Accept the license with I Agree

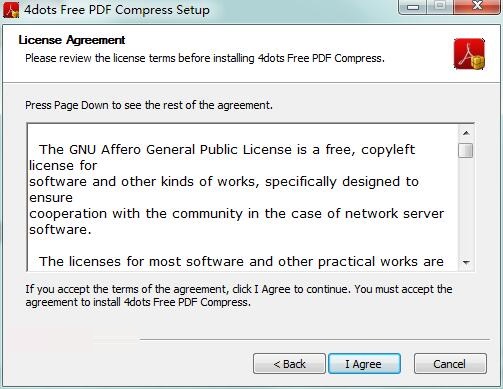(x=364, y=364)
